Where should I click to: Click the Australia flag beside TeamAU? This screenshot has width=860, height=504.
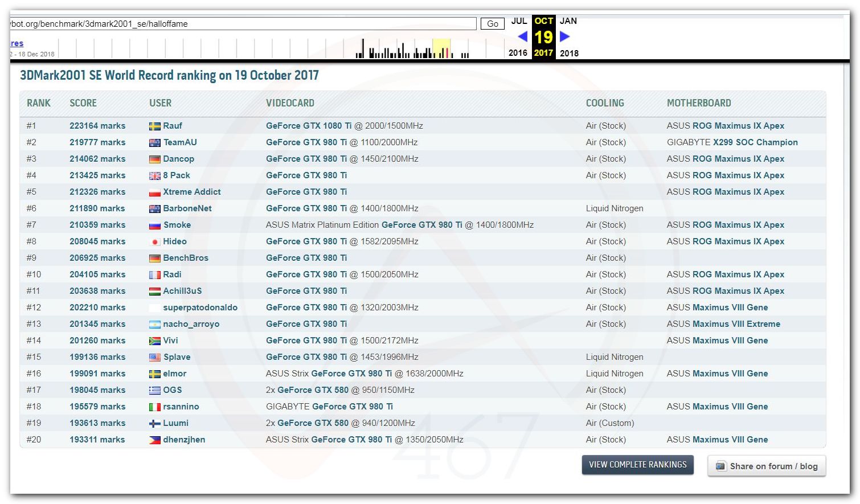(154, 143)
